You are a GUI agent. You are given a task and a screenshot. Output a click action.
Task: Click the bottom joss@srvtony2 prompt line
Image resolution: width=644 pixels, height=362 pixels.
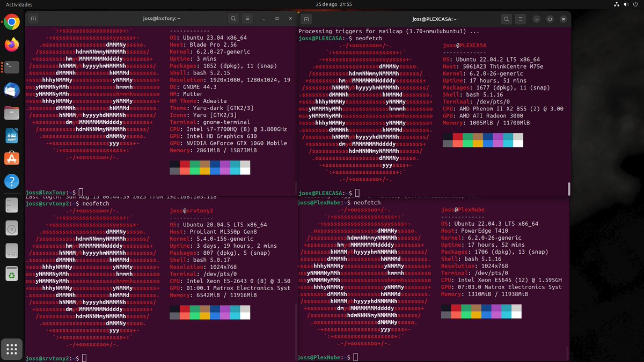tap(55, 358)
